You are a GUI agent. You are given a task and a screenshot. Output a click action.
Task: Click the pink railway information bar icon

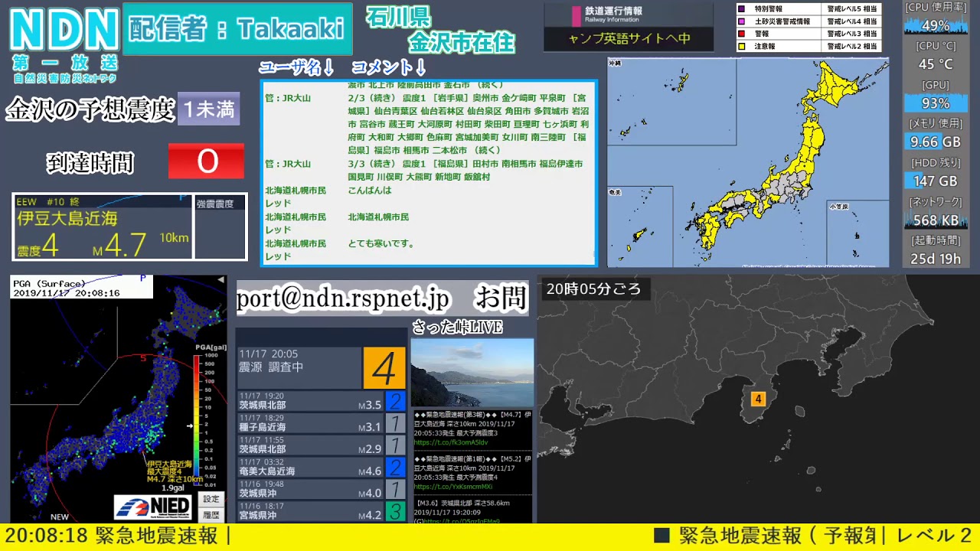[x=577, y=15]
